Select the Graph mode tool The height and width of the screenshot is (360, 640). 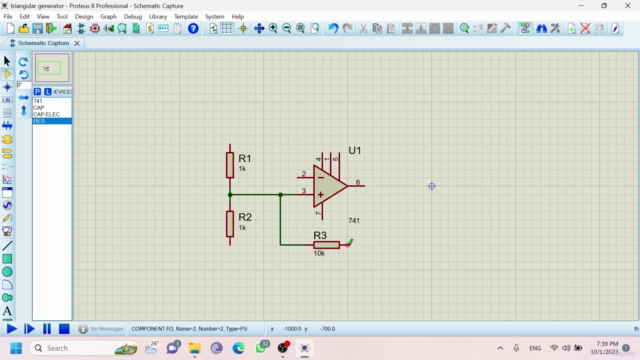tap(7, 179)
